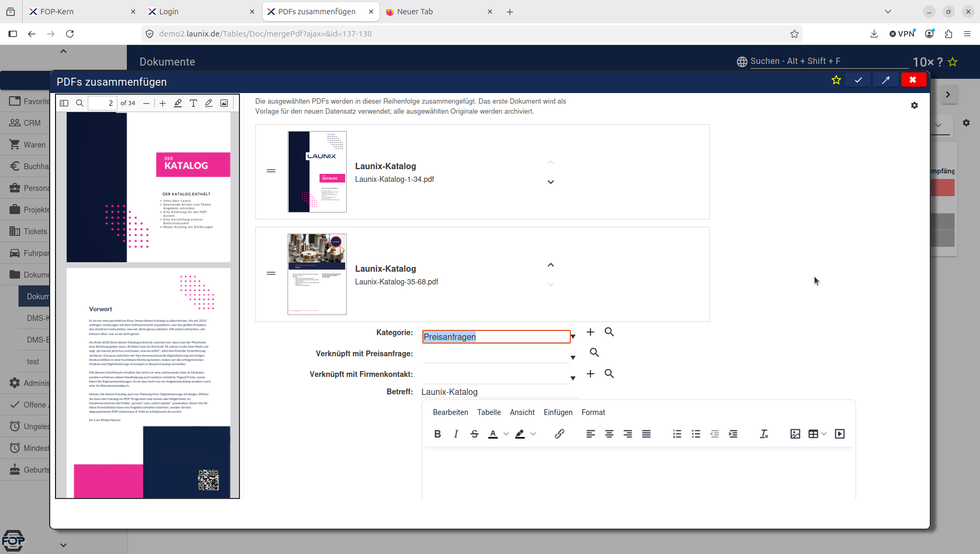Grab drag handle of Launix-Katalog-35-68.pdf

271,273
